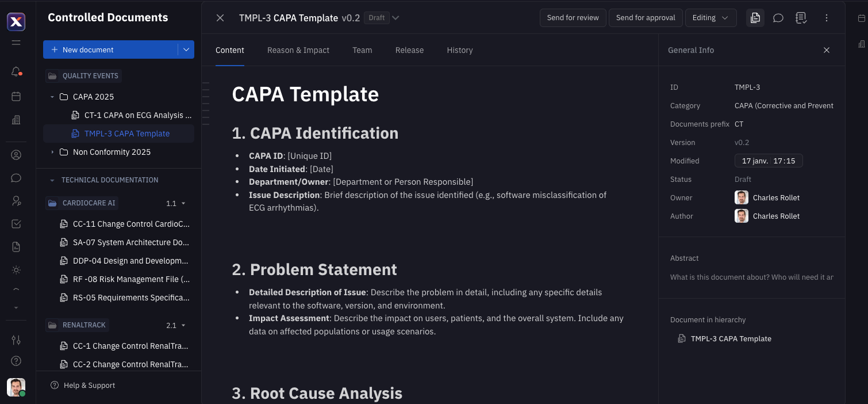The image size is (868, 404).
Task: Open the New document split-button arrow
Action: click(186, 49)
